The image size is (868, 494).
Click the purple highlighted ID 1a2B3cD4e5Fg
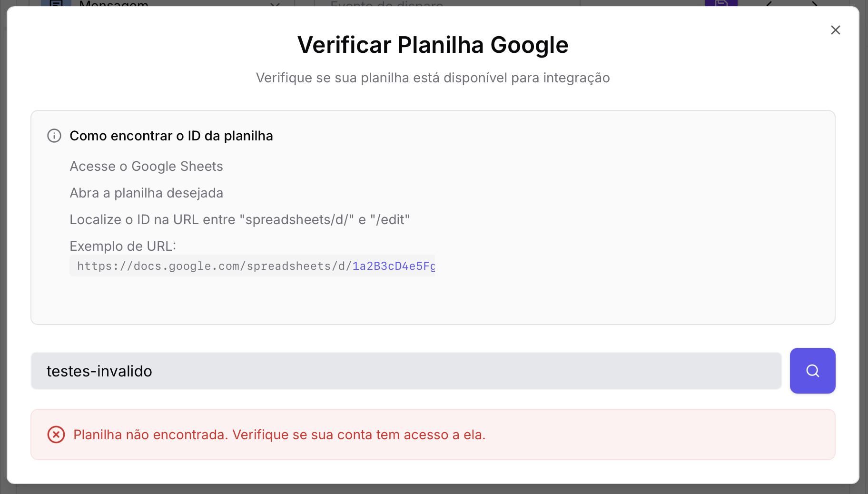pos(394,266)
